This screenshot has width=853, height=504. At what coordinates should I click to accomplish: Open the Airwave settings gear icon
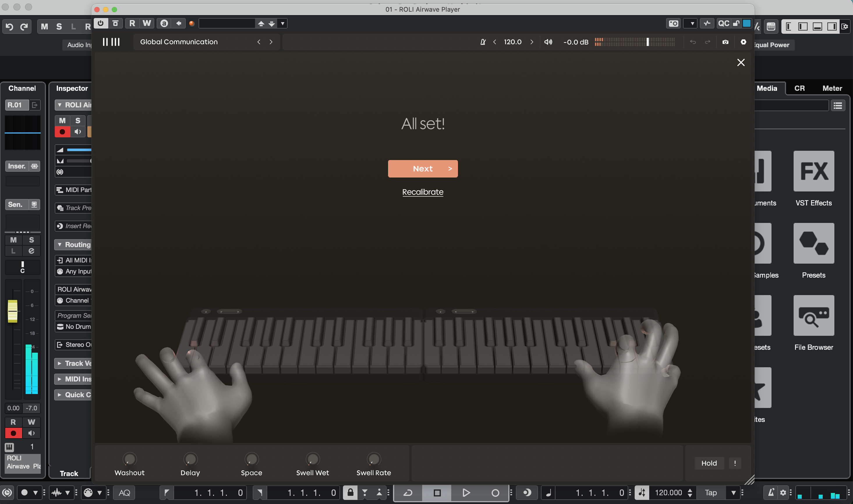[x=743, y=42]
